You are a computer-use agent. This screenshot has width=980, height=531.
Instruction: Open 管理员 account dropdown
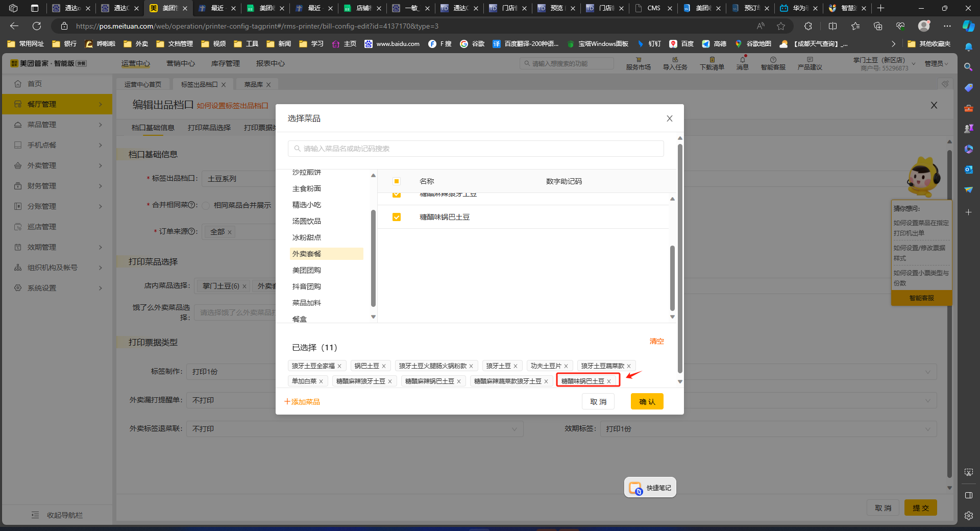click(x=936, y=63)
